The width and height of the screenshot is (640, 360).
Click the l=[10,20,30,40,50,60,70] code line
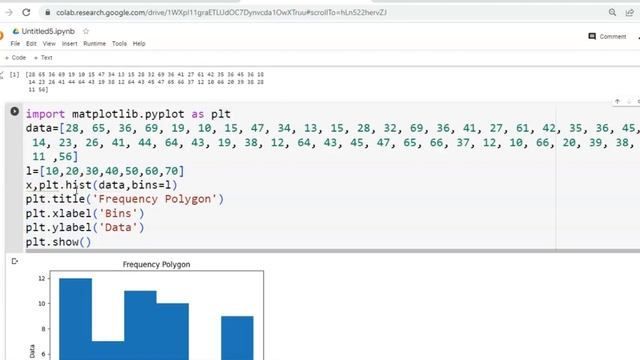coord(105,171)
